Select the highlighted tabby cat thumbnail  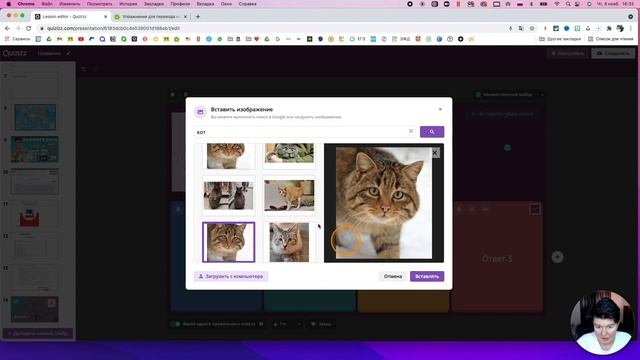tap(229, 242)
